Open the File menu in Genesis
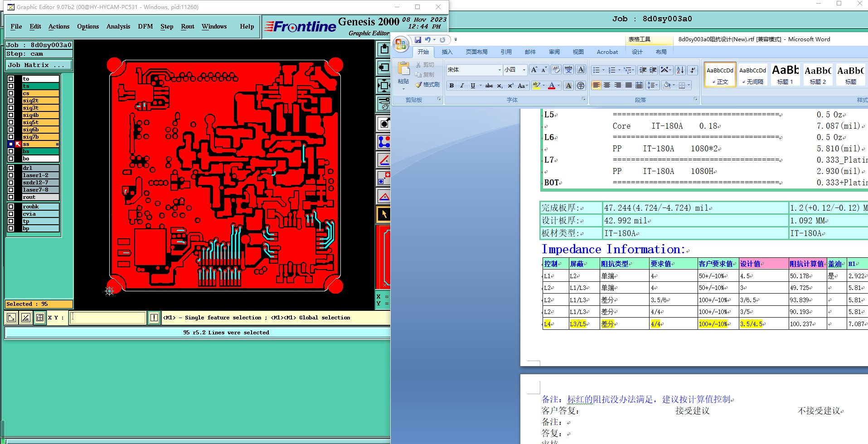The image size is (868, 444). click(16, 26)
